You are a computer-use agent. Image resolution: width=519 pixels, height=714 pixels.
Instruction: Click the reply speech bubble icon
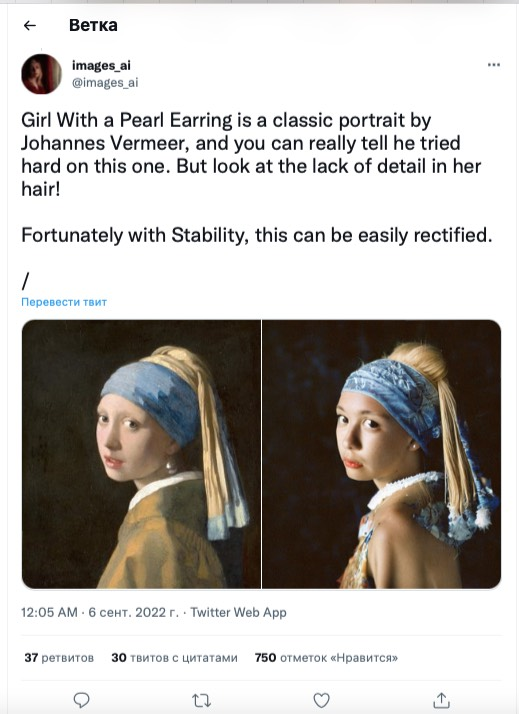click(x=81, y=699)
